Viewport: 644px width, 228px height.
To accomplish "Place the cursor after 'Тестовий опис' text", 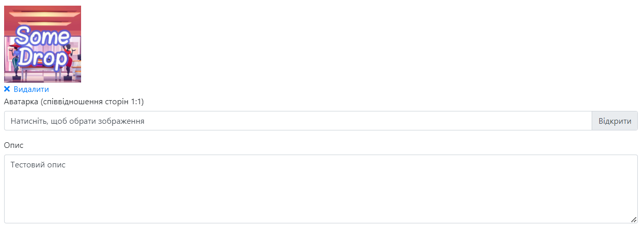I will tap(67, 165).
